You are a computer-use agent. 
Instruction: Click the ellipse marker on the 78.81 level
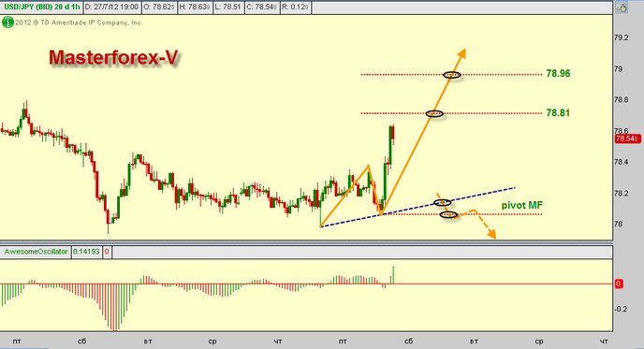tap(434, 113)
